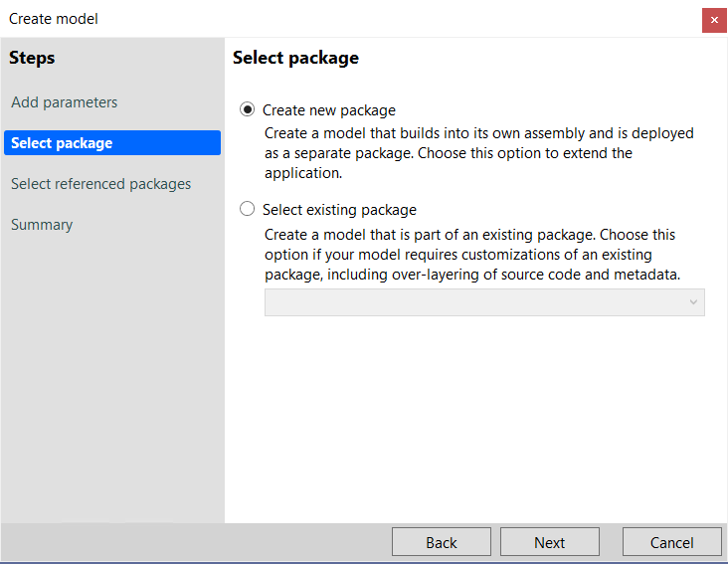Select the highlighted Select package step

click(112, 142)
